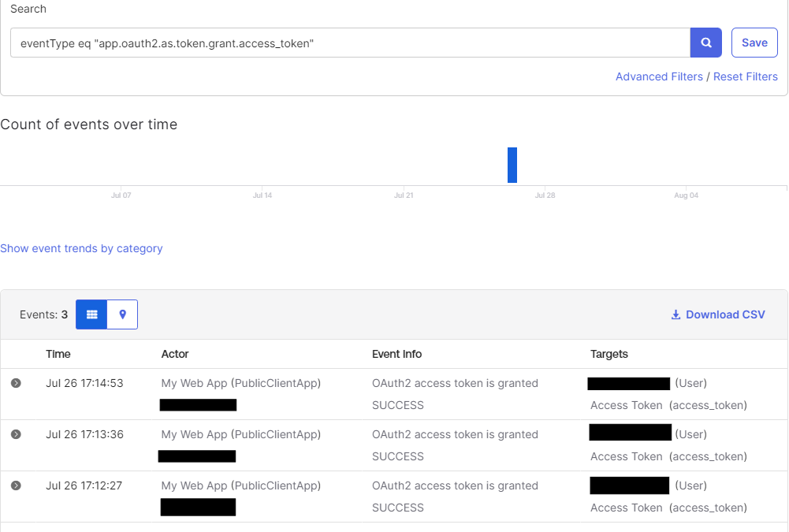The image size is (789, 532).
Task: Show event trends by category
Action: [x=81, y=248]
